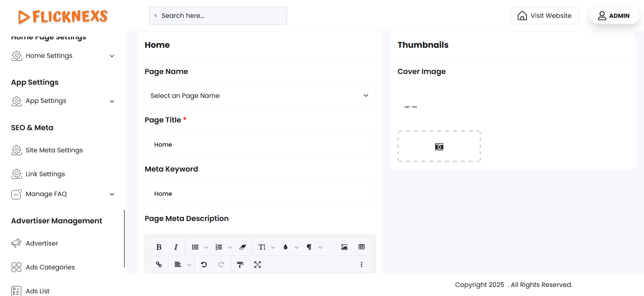Open the Select an Page Name dropdown
This screenshot has height=296, width=644.
tap(260, 96)
